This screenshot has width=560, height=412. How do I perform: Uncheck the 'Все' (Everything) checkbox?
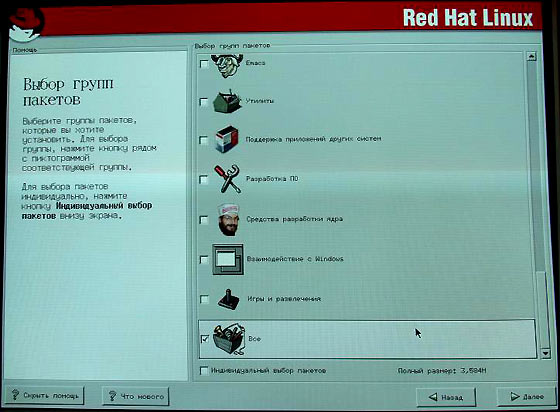(x=205, y=338)
